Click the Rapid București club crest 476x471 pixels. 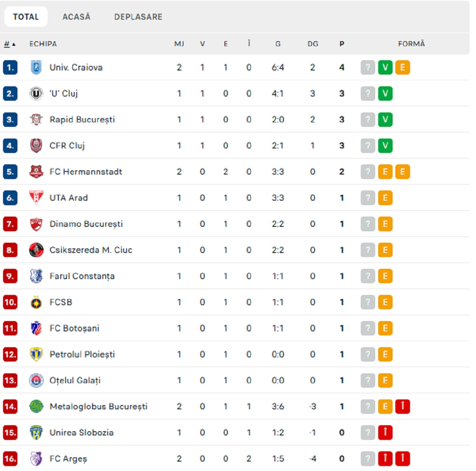36,120
